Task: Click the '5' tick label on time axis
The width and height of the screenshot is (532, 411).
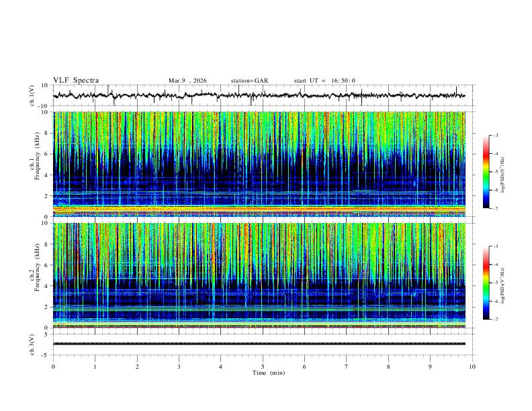Action: pyautogui.click(x=263, y=367)
